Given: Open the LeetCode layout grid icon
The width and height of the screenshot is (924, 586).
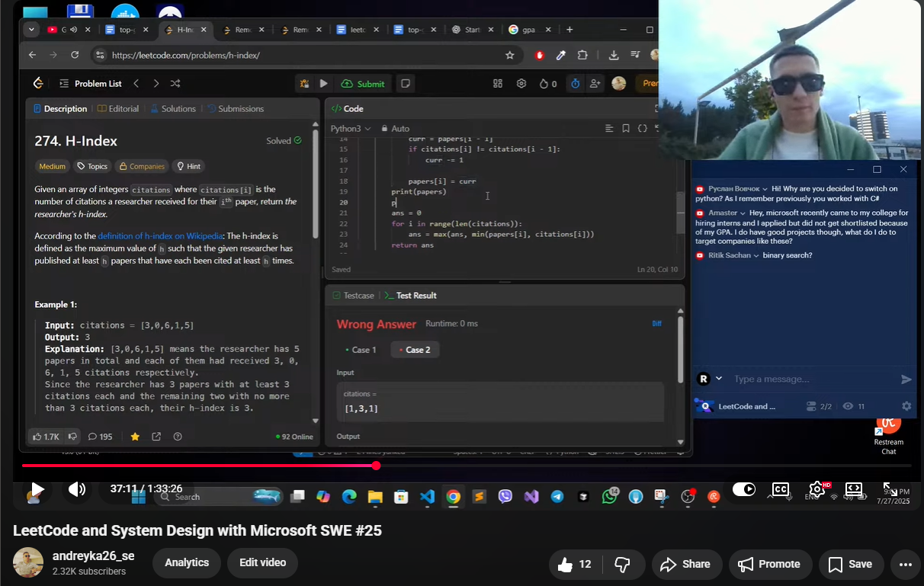Looking at the screenshot, I should click(x=498, y=84).
